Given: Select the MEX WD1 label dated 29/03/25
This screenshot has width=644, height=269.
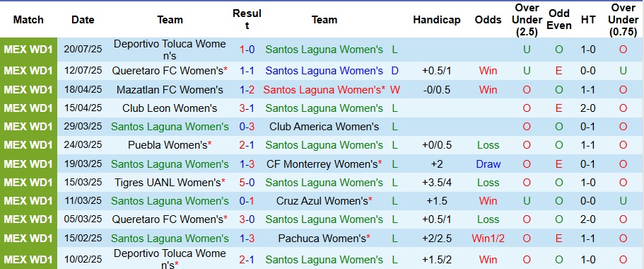Looking at the screenshot, I should (x=28, y=127).
